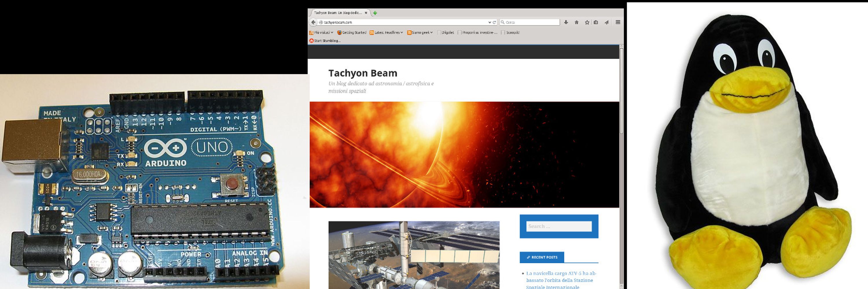868x289 pixels.
Task: Reload the page with the refresh icon
Action: click(494, 22)
